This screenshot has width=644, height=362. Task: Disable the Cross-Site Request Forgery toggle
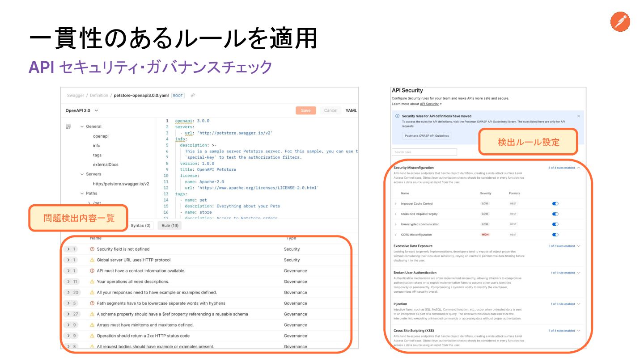(555, 214)
